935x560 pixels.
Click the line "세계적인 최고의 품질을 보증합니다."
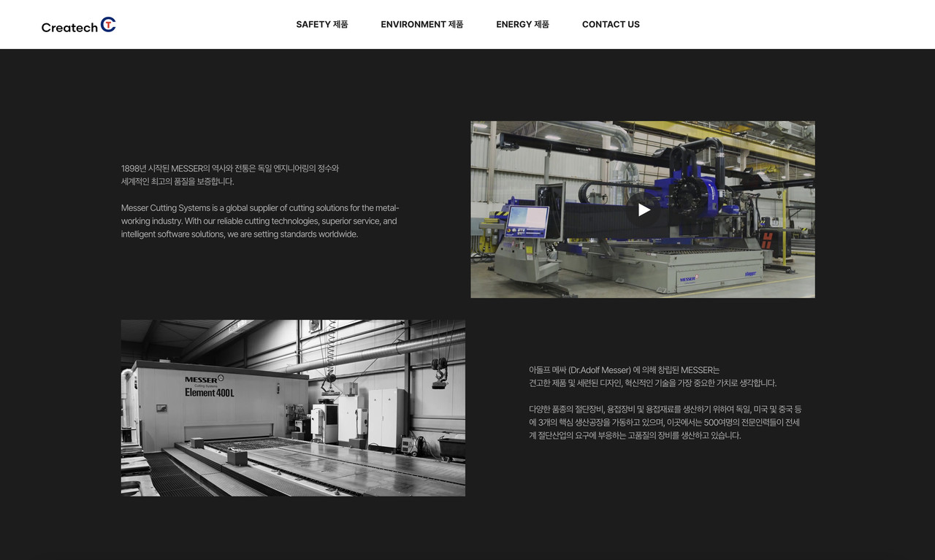tap(178, 182)
